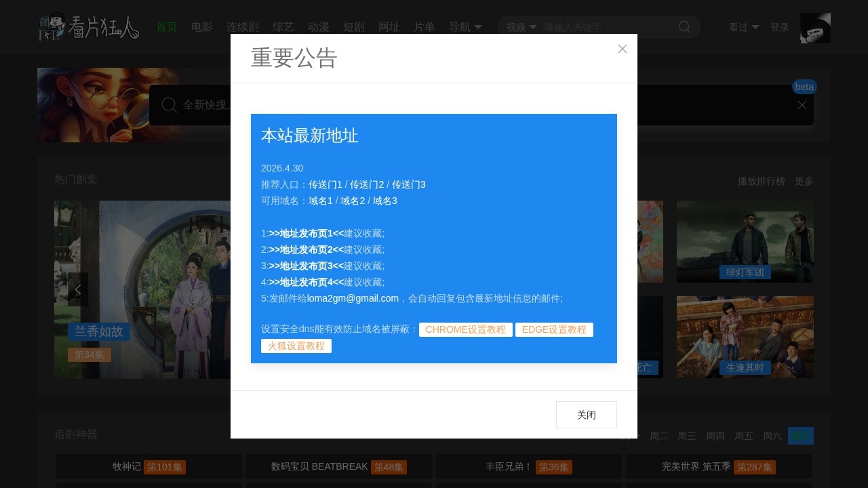Open 传送门2 link
868x488 pixels.
(x=367, y=184)
